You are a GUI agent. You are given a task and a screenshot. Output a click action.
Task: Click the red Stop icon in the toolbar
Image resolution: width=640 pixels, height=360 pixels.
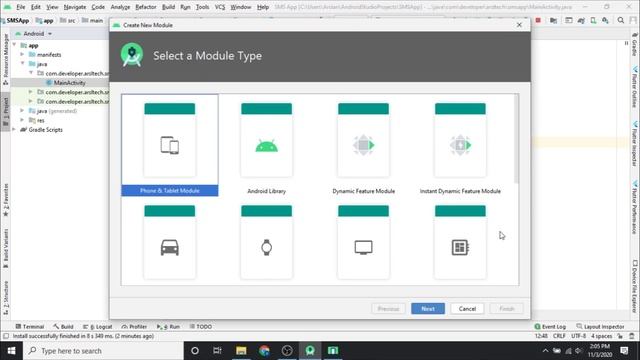click(538, 20)
